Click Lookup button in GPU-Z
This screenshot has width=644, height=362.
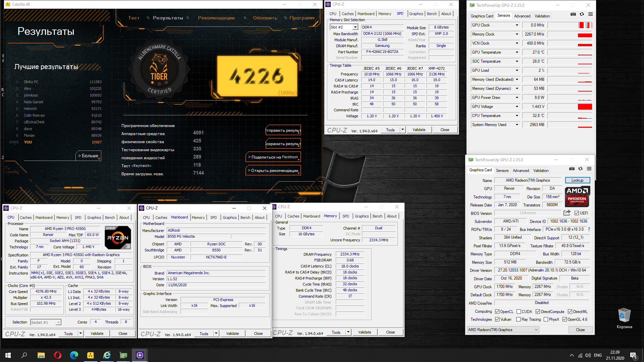577,180
